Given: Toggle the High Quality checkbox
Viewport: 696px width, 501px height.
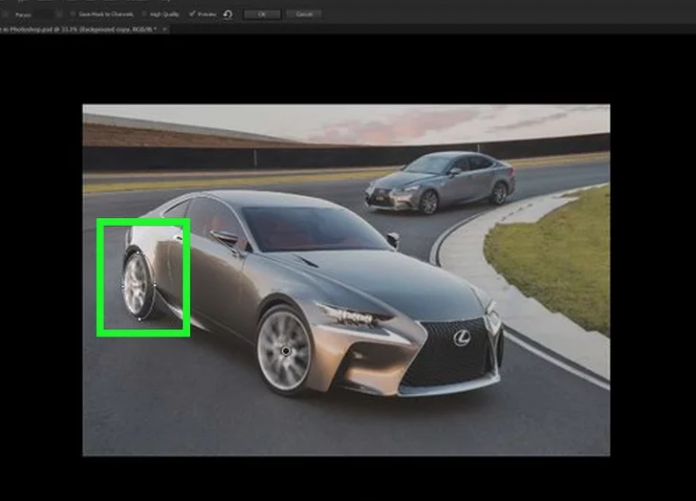Looking at the screenshot, I should pos(144,15).
